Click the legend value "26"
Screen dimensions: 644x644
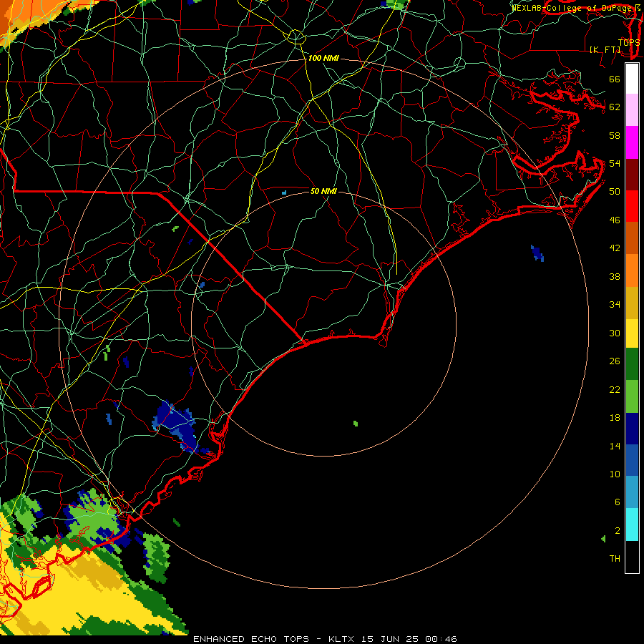(615, 361)
